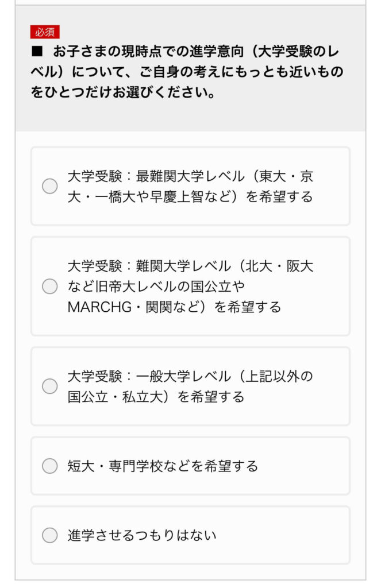
Task: Choose the 進学させるつもりはない radio button
Action: (50, 536)
